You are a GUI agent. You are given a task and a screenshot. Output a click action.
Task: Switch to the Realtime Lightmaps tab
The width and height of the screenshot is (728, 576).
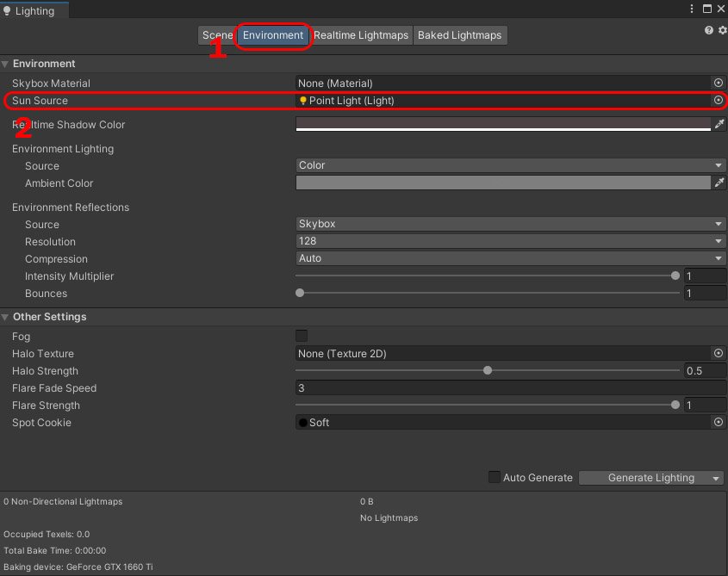361,35
